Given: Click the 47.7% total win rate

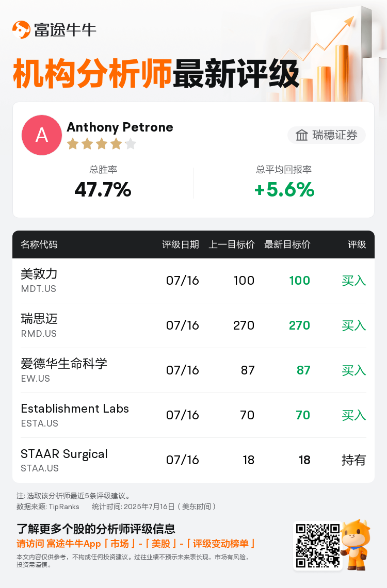Looking at the screenshot, I should pos(103,189).
